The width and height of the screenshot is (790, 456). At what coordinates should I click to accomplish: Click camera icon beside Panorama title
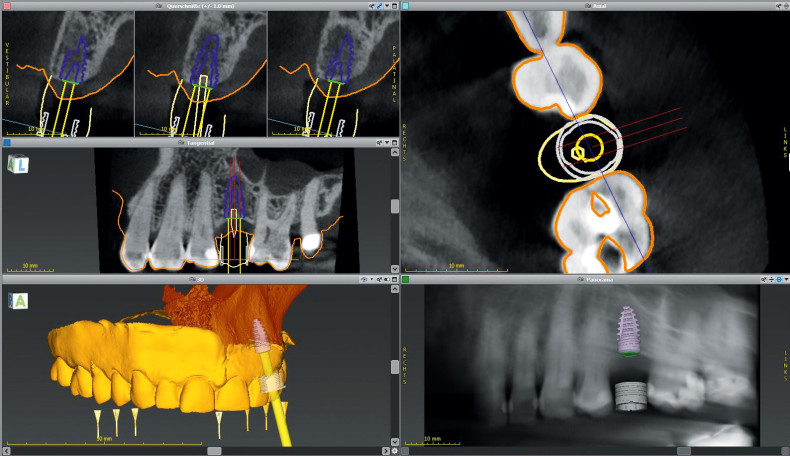(x=582, y=279)
